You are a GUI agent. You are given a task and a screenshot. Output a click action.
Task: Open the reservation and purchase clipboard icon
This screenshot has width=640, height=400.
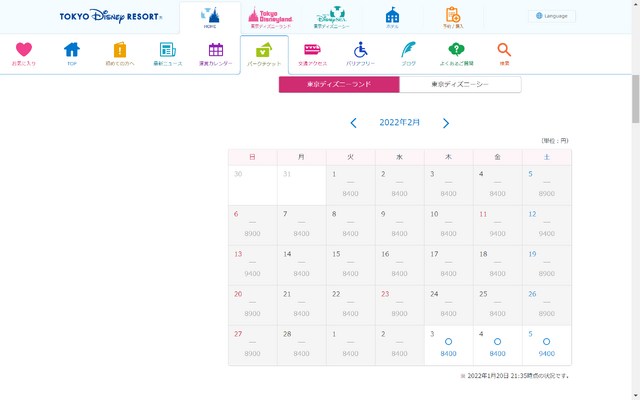[x=453, y=18]
